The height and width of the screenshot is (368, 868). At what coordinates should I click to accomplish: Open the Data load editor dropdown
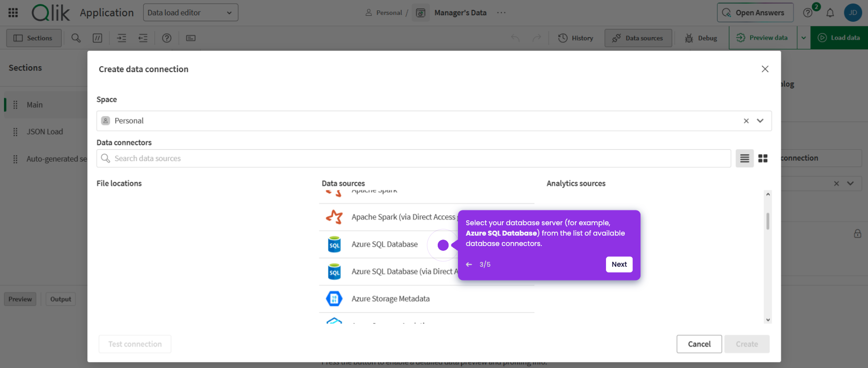click(190, 13)
